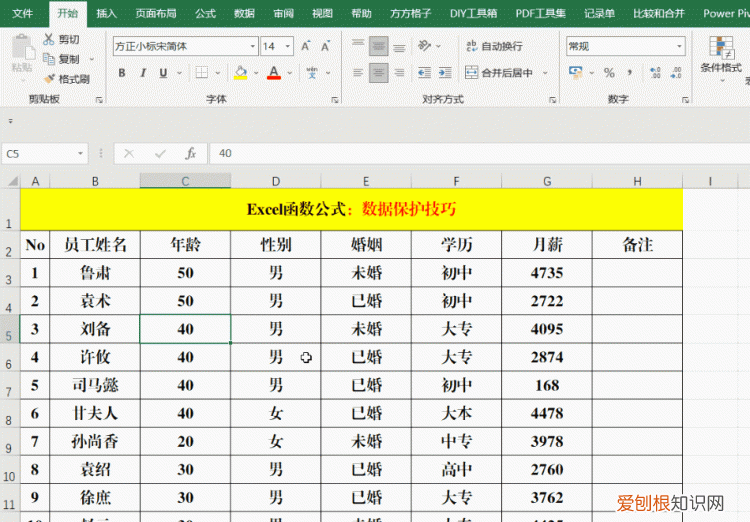Apply comma style separator
Viewport: 750px width, 522px height.
629,73
